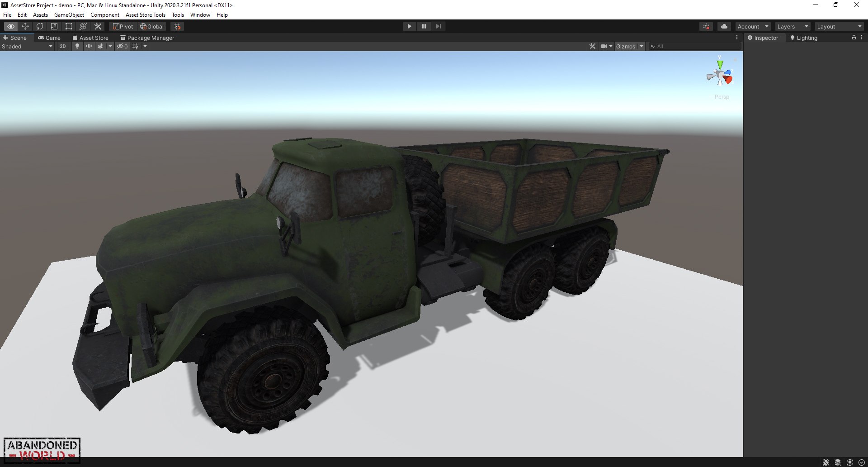The image size is (868, 467).
Task: Select the Rotate tool
Action: [x=40, y=26]
